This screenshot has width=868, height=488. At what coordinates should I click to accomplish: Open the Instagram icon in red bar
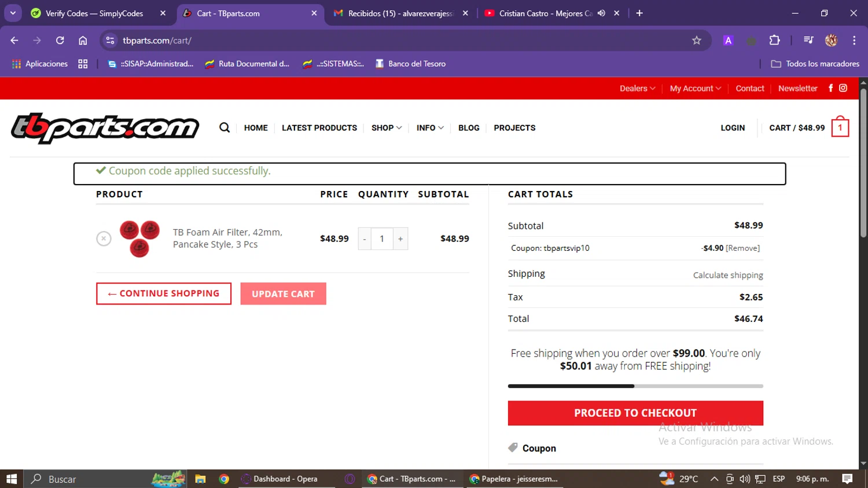843,88
